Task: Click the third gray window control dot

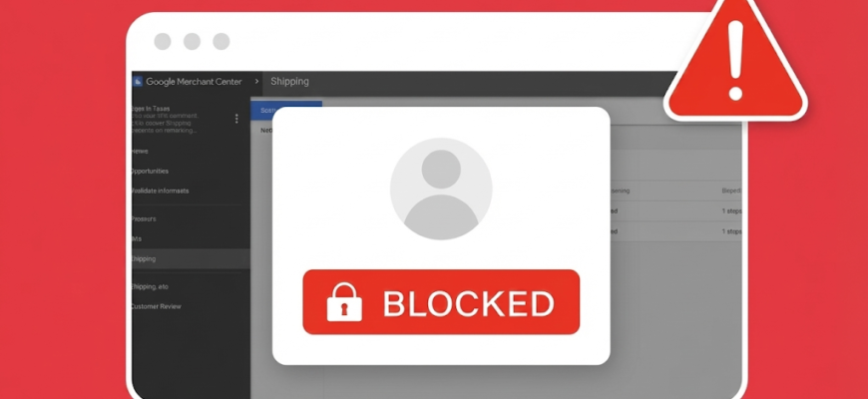Action: pyautogui.click(x=220, y=42)
